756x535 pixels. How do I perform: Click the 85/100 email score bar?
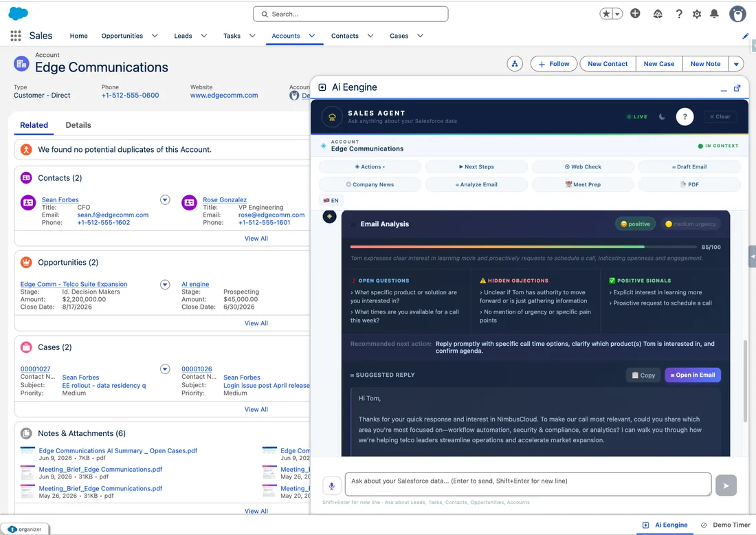point(524,247)
